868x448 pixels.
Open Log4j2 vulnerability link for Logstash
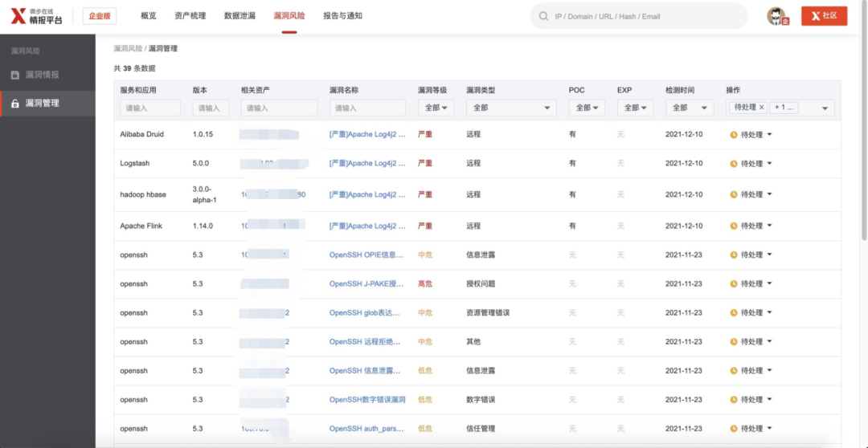[x=367, y=164]
